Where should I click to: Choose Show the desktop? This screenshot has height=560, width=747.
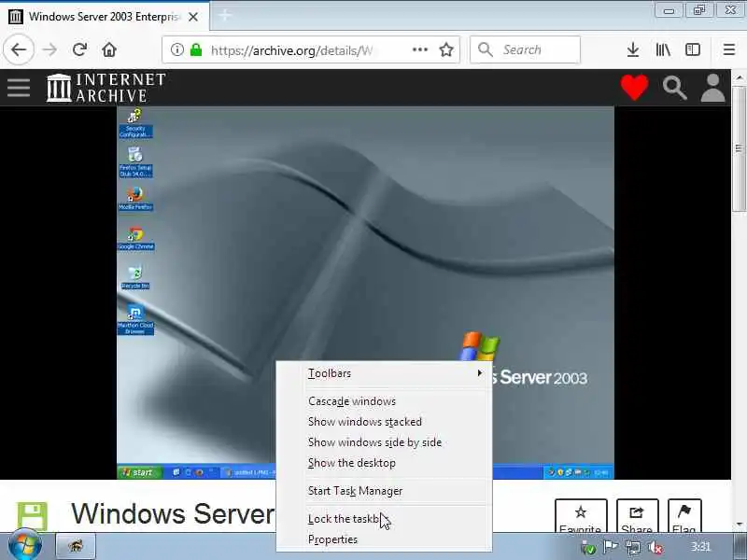[385, 462]
